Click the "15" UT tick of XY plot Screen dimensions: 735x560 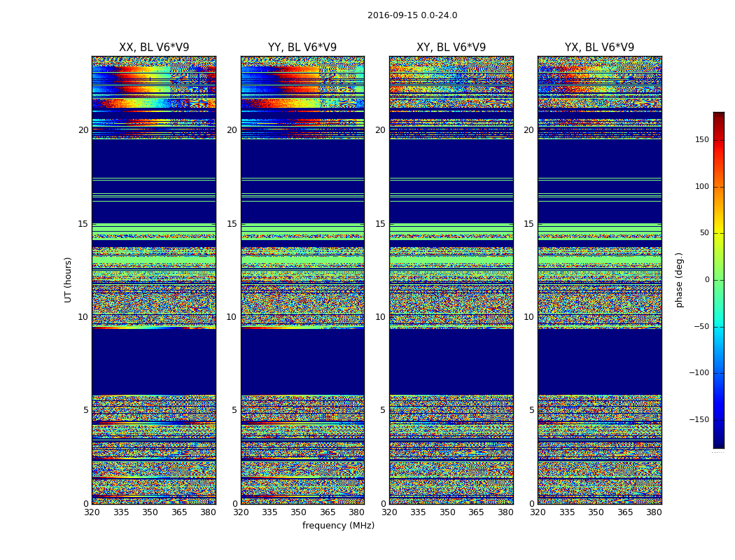(x=381, y=224)
